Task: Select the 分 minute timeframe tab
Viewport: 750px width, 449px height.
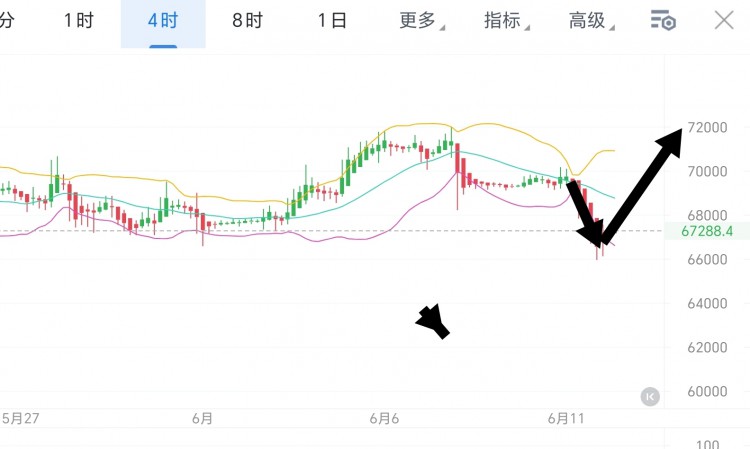Action: 7,21
